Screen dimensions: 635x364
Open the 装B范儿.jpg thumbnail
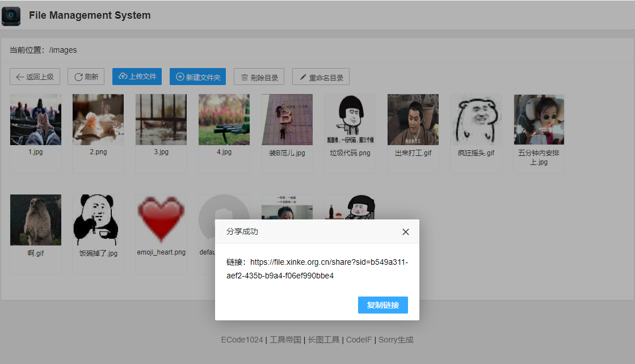click(x=287, y=120)
